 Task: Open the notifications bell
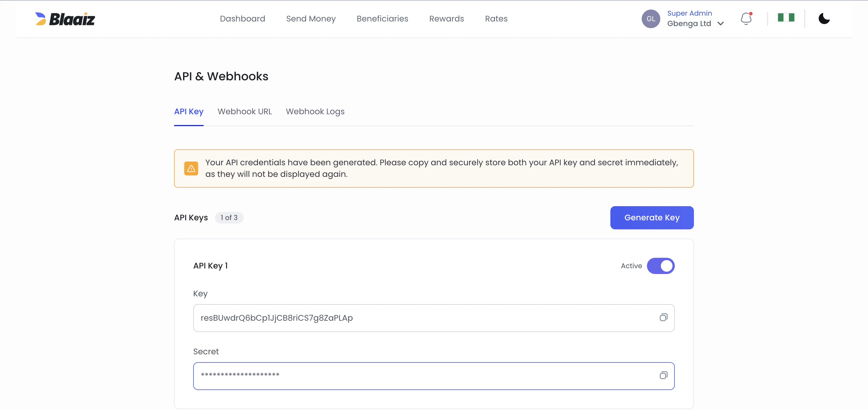[x=746, y=19]
